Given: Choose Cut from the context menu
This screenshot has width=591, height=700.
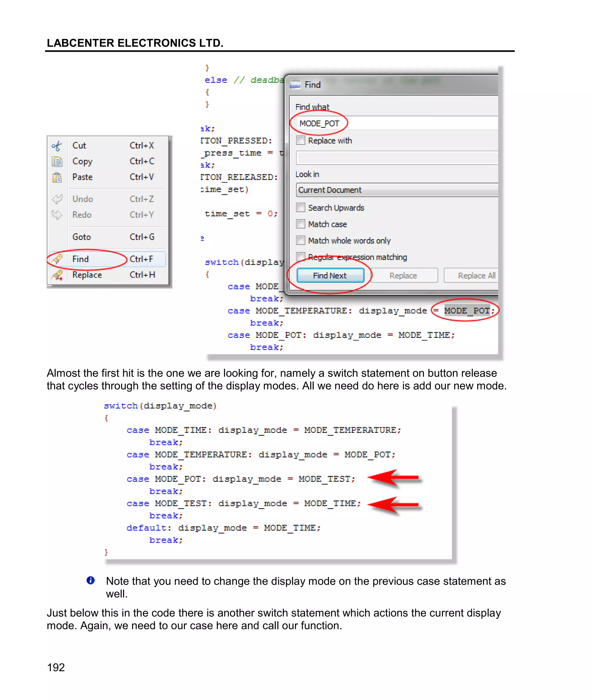Looking at the screenshot, I should 108,145.
